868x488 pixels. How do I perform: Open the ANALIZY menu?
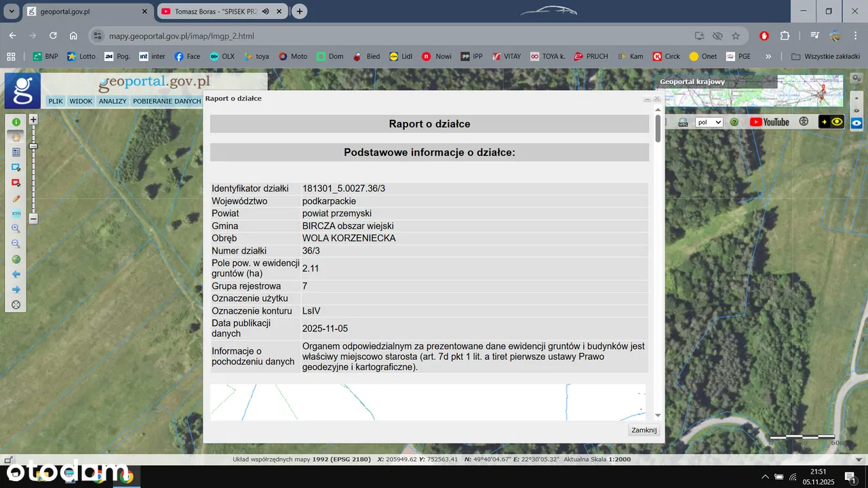coord(113,101)
